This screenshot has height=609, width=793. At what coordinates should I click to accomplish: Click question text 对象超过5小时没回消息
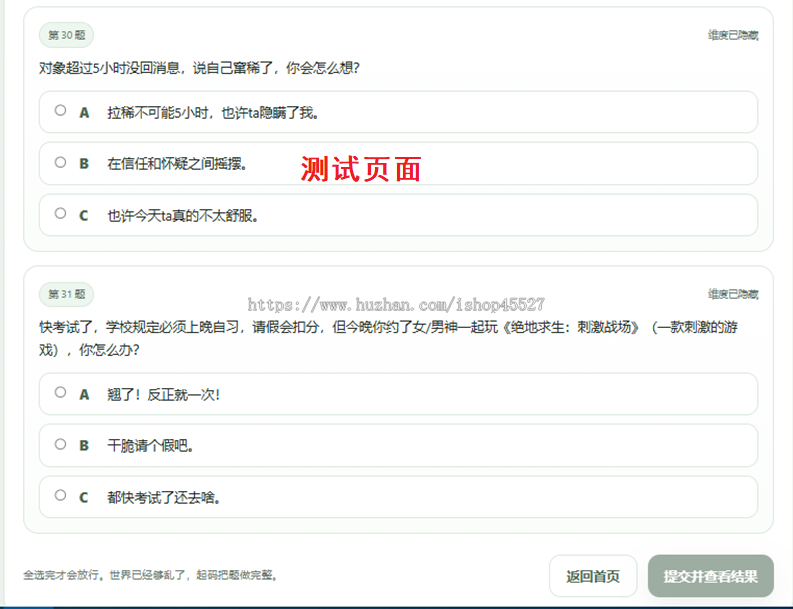point(110,68)
